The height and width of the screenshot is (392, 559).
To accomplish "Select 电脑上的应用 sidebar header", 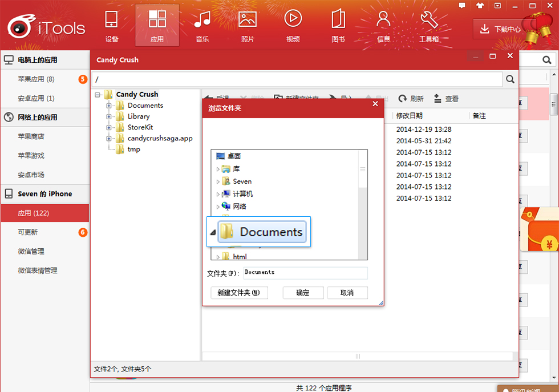I will 45,60.
